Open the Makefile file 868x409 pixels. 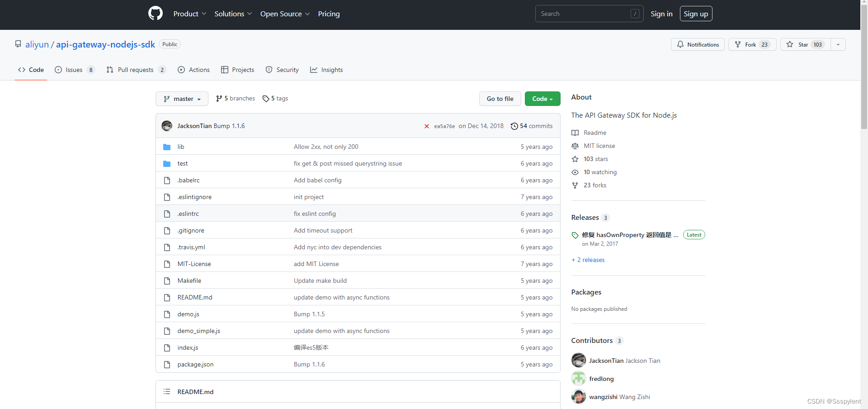pyautogui.click(x=189, y=281)
